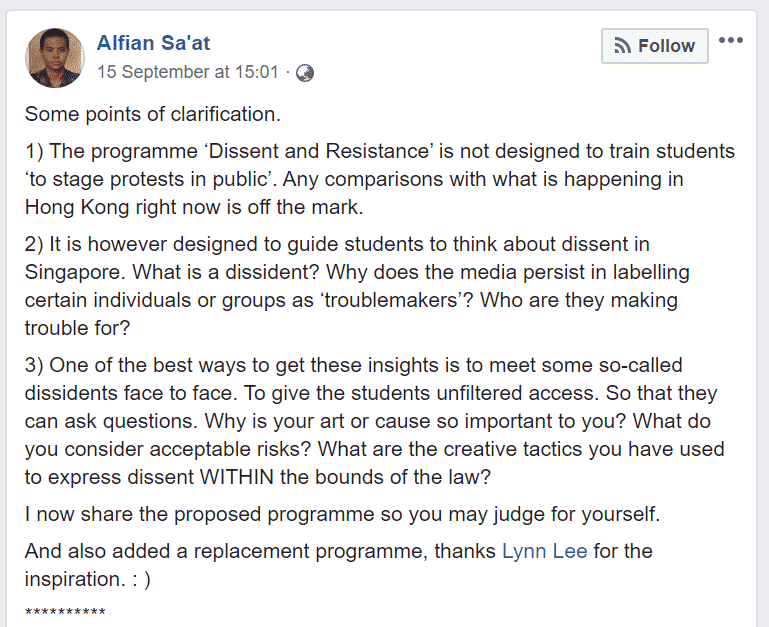Viewport: 769px width, 627px height.
Task: Open the Lynn Lee tagged profile link
Action: tap(544, 551)
